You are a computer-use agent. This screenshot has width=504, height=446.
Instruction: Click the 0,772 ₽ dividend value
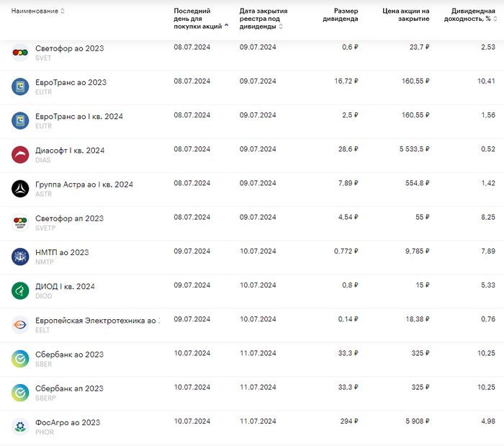click(x=346, y=251)
